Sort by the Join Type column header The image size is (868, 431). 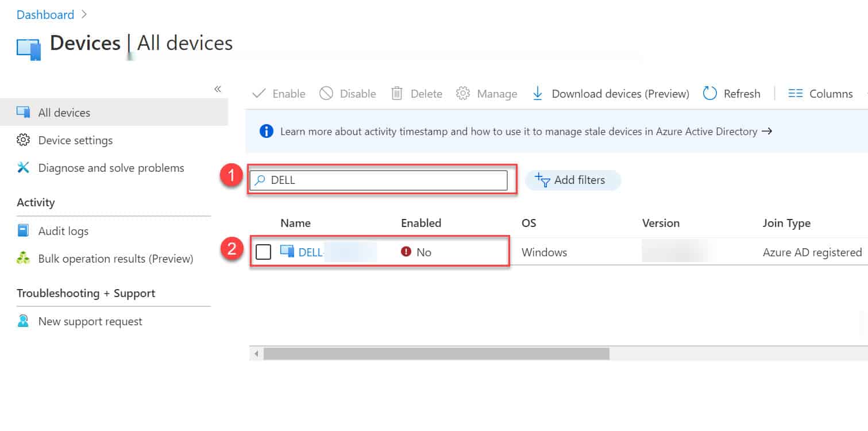coord(786,223)
